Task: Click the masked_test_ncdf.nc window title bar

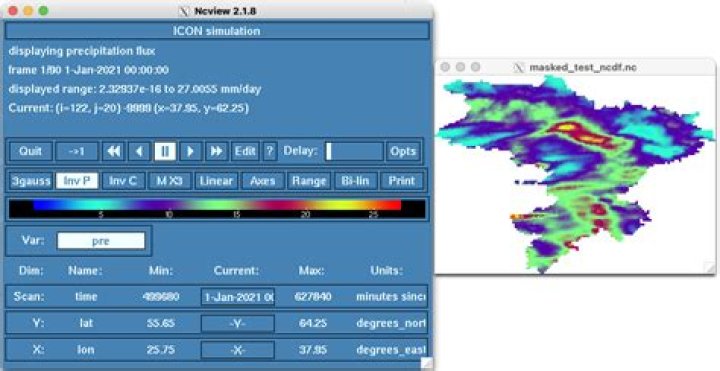Action: (576, 67)
